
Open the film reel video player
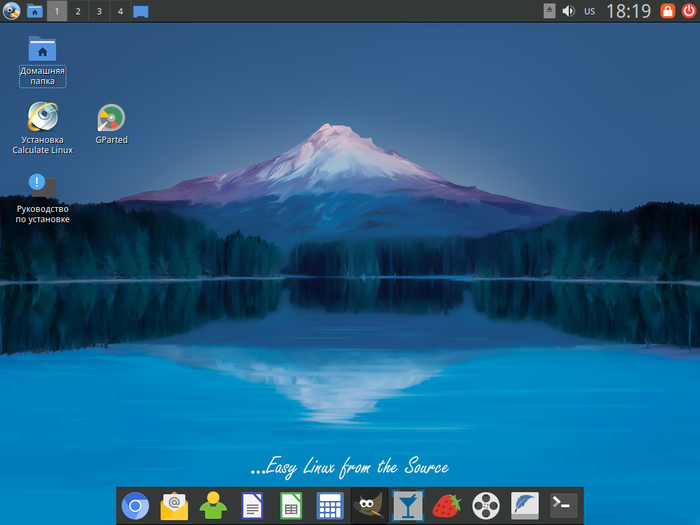486,506
